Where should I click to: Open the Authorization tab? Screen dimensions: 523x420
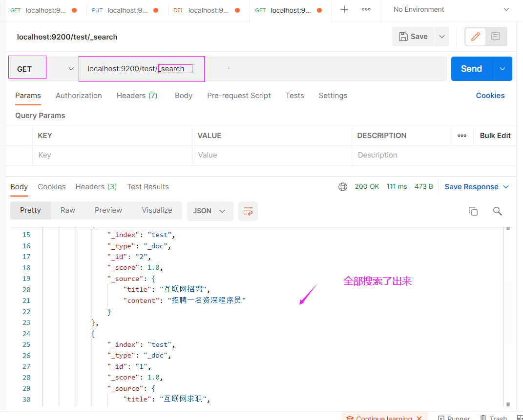coord(79,96)
